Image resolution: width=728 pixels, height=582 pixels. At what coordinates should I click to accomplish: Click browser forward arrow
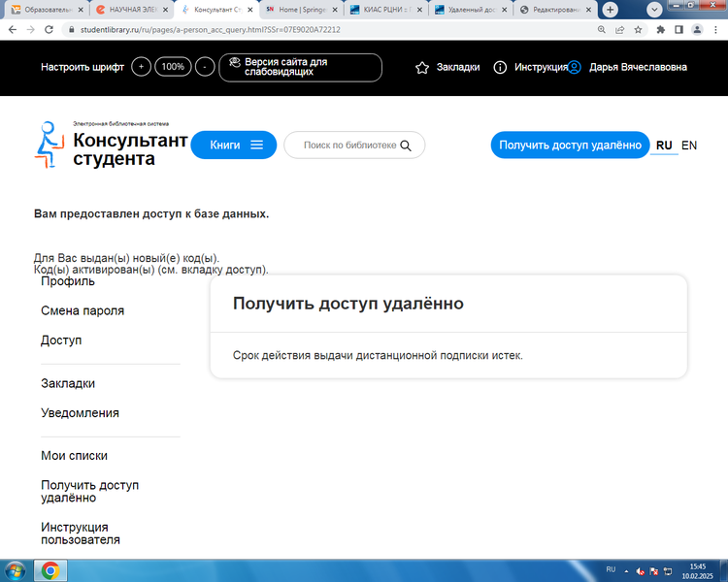(31, 30)
